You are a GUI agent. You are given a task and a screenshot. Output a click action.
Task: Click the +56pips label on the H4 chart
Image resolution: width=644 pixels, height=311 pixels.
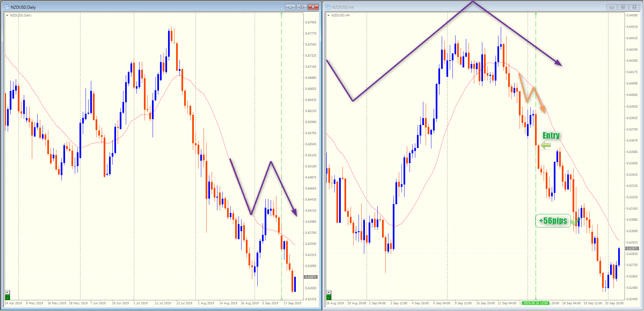(x=553, y=221)
